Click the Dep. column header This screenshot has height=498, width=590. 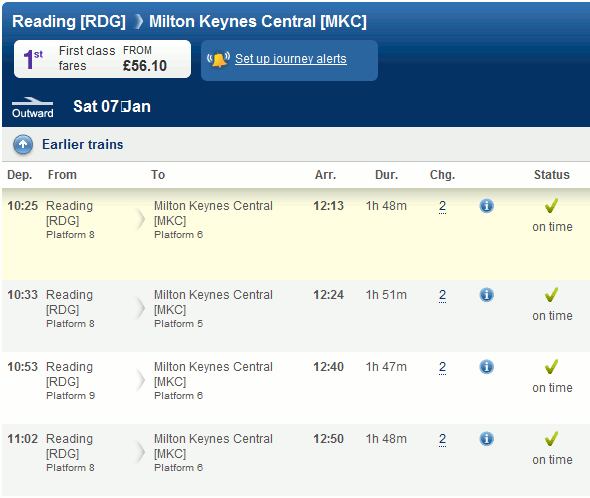[20, 175]
